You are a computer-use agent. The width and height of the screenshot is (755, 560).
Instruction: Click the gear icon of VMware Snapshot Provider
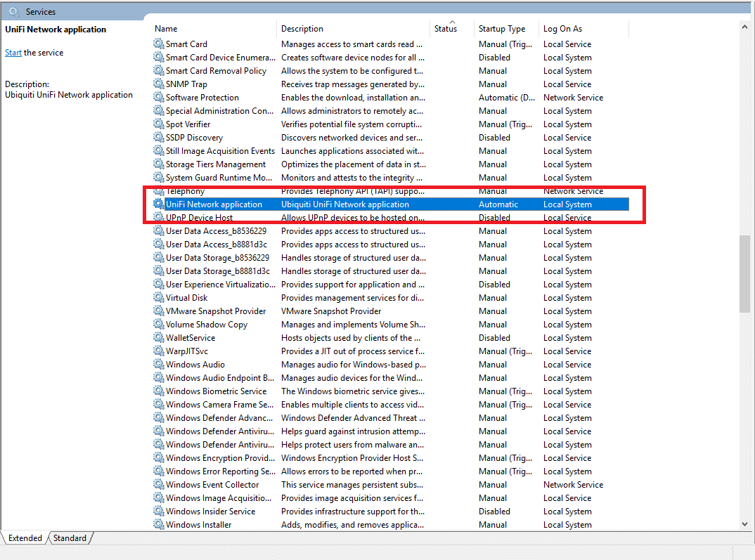coord(158,311)
